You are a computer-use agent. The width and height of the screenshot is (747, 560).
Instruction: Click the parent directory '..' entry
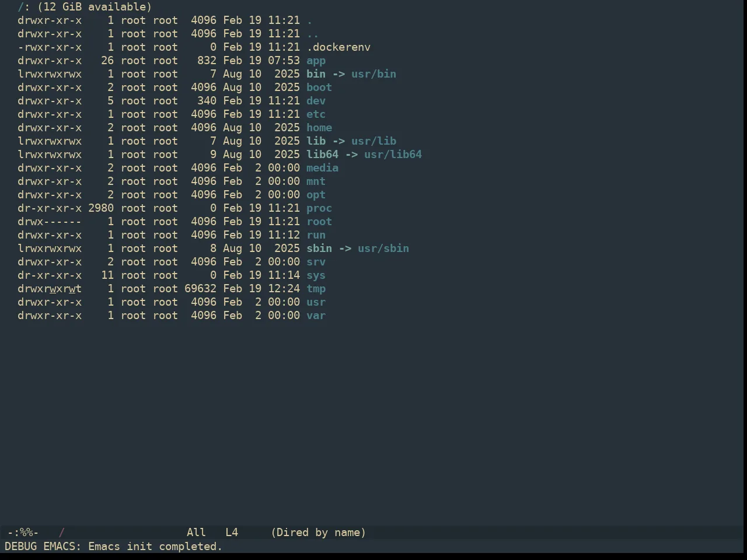point(313,34)
